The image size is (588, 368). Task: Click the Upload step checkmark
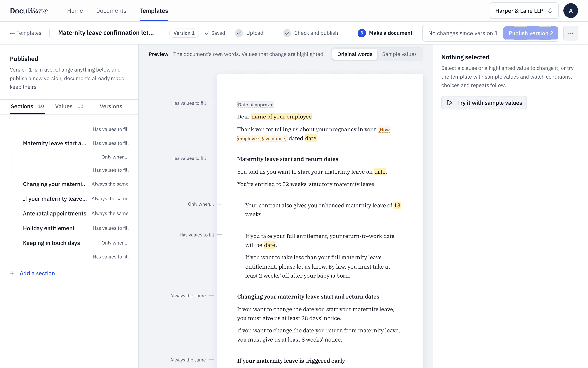point(239,33)
